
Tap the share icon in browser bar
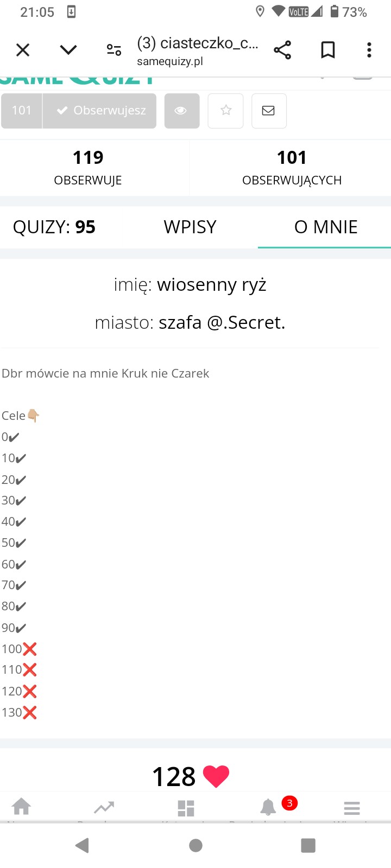[x=282, y=50]
